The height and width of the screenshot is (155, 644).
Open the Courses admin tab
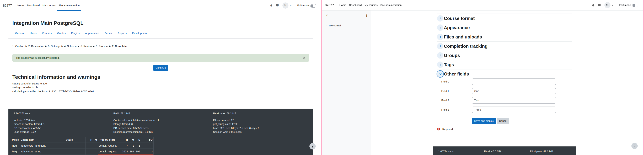coord(47,33)
